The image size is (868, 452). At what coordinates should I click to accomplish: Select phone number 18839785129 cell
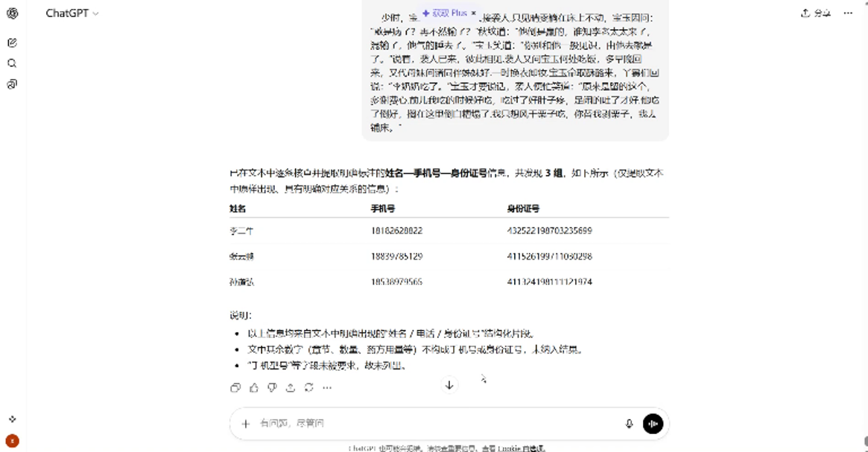pyautogui.click(x=397, y=257)
